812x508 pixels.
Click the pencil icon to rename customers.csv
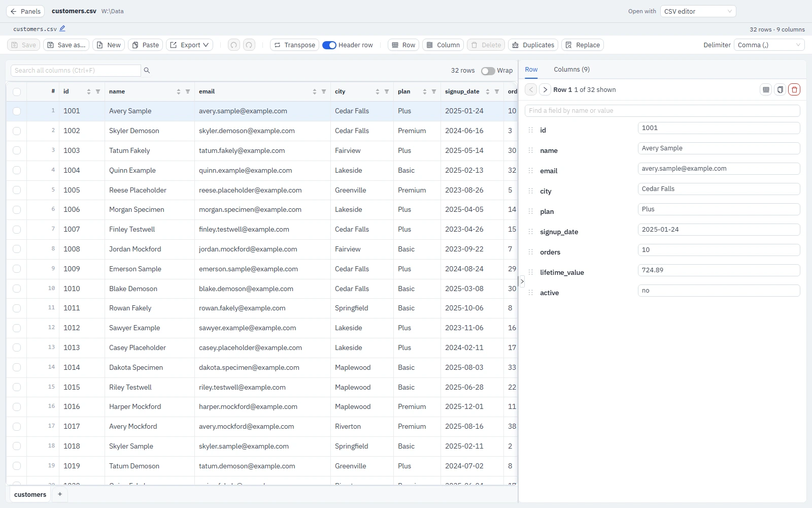pyautogui.click(x=62, y=28)
